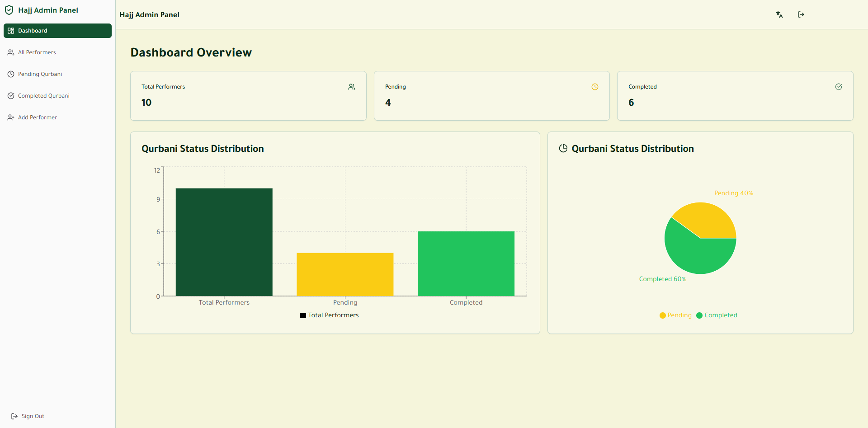Click the people icon beside All Performers
This screenshot has width=868, height=428.
pyautogui.click(x=11, y=52)
